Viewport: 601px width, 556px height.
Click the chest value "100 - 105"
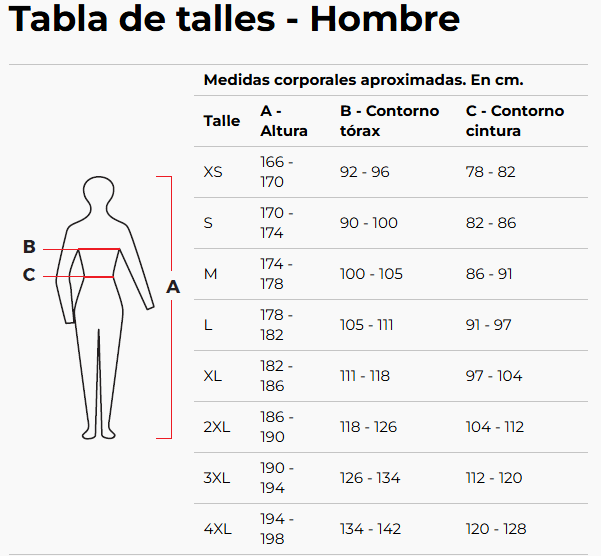click(372, 274)
